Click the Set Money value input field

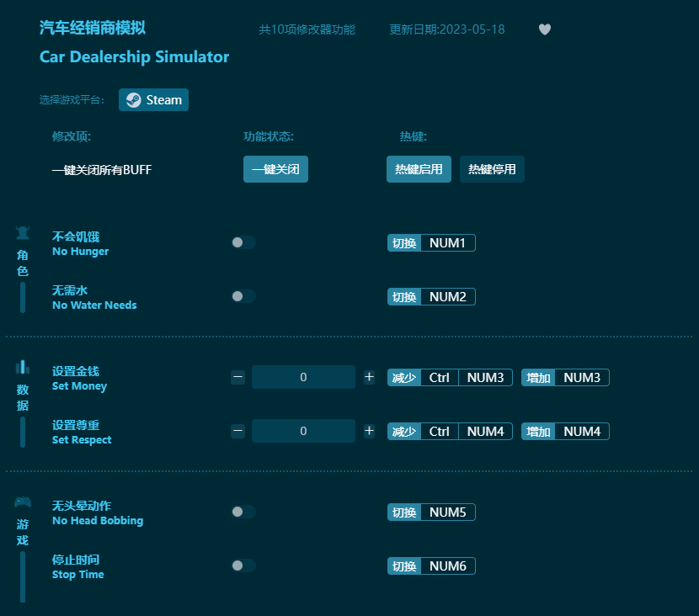[x=303, y=377]
